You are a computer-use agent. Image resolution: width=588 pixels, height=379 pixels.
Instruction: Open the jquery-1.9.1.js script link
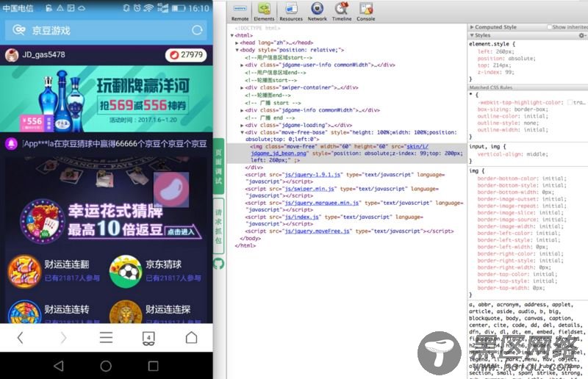point(312,175)
